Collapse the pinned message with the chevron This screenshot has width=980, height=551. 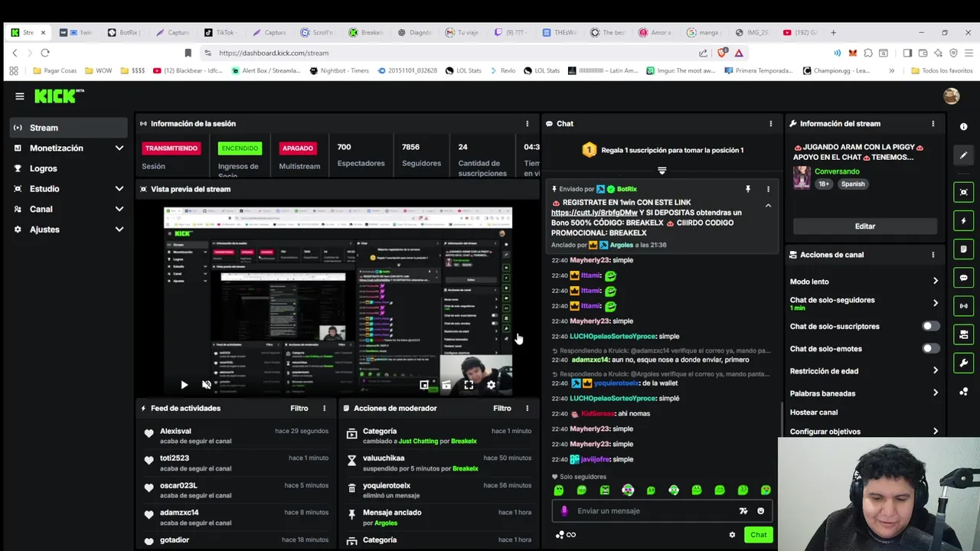pos(768,205)
